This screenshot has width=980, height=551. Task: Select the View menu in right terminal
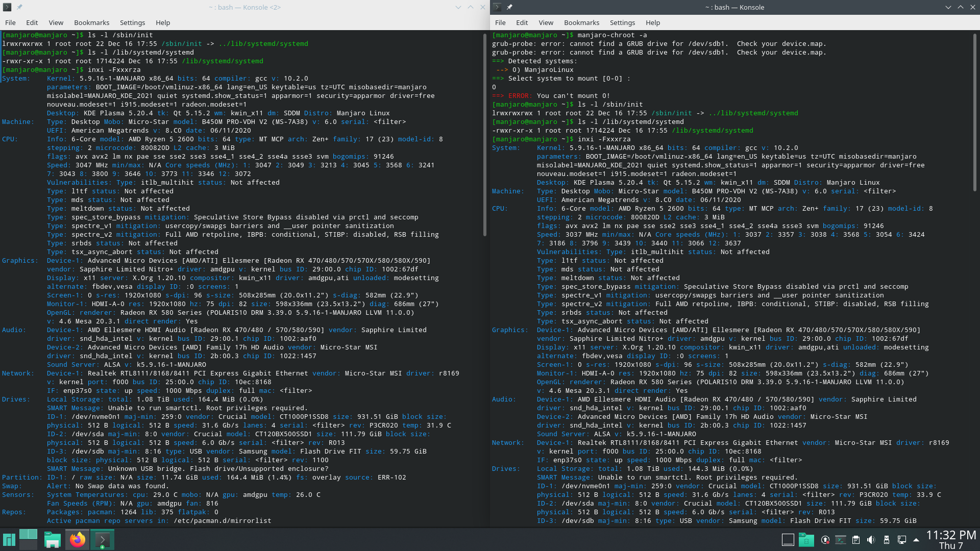pos(545,22)
